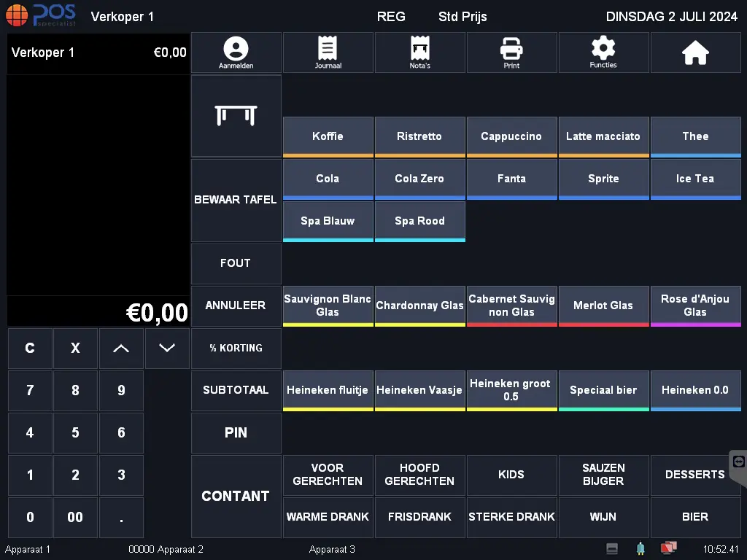Select the table icon button
Image resolution: width=747 pixels, height=560 pixels.
tap(236, 115)
